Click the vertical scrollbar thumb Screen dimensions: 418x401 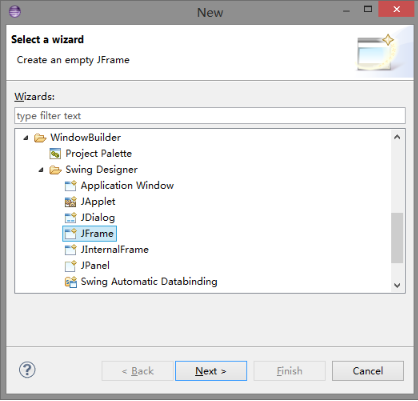point(397,238)
